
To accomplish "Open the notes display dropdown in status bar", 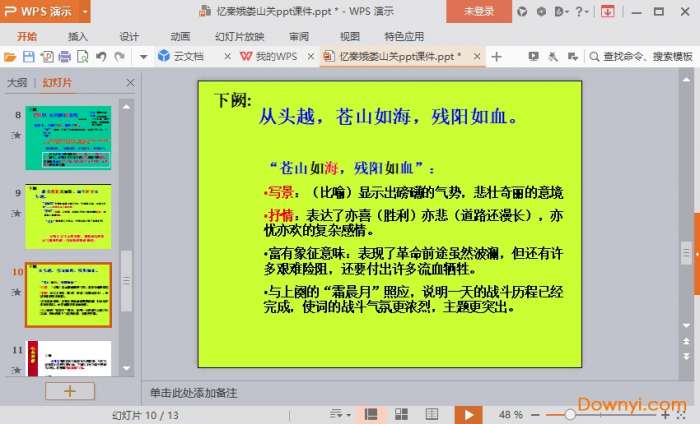I will pyautogui.click(x=340, y=415).
